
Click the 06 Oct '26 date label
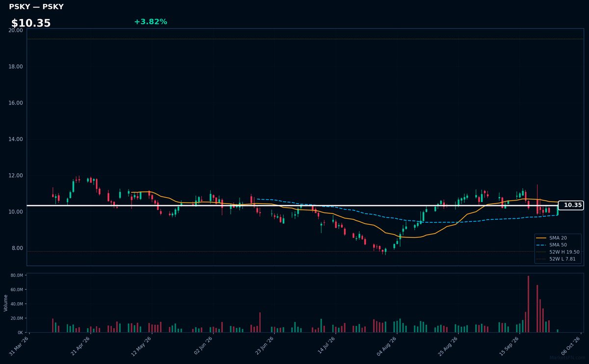click(569, 345)
